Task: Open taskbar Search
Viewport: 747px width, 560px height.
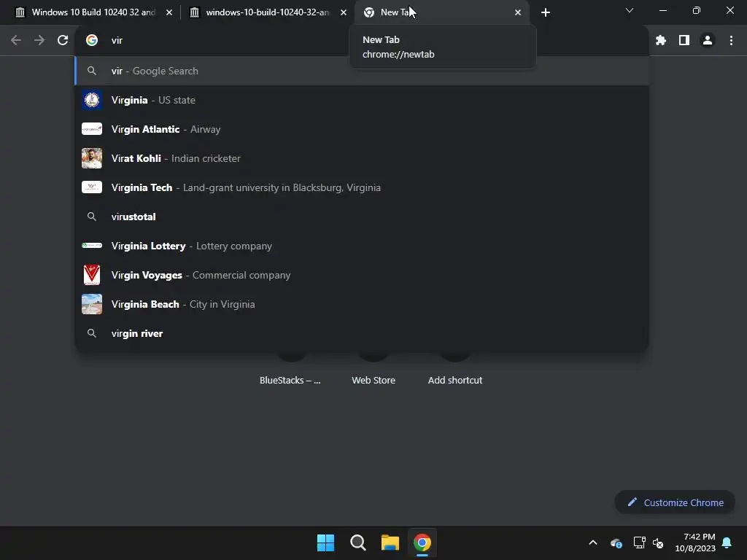Action: pos(357,542)
